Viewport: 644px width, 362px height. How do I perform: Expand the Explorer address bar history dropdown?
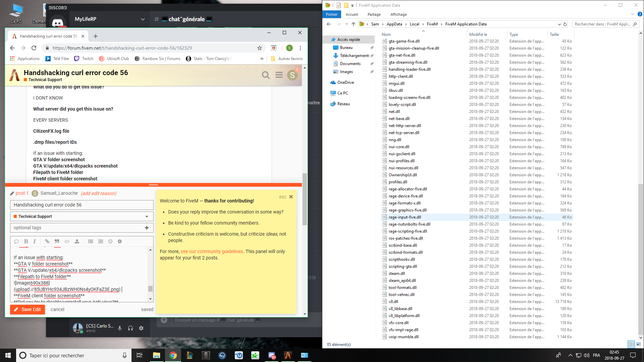[x=559, y=24]
